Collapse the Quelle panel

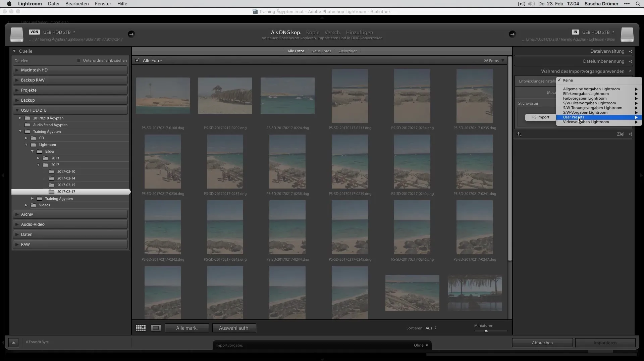tap(14, 51)
